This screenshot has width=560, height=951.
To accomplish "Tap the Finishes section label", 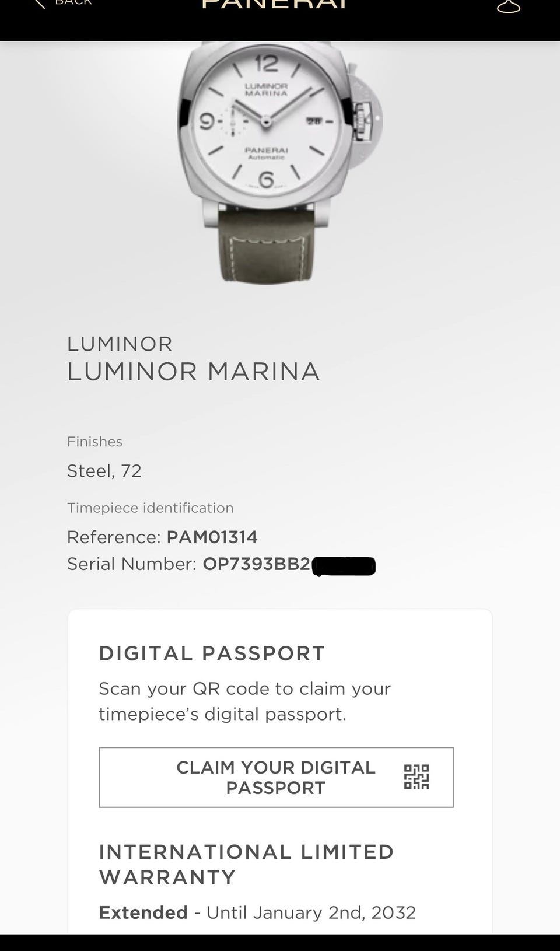I will click(94, 442).
